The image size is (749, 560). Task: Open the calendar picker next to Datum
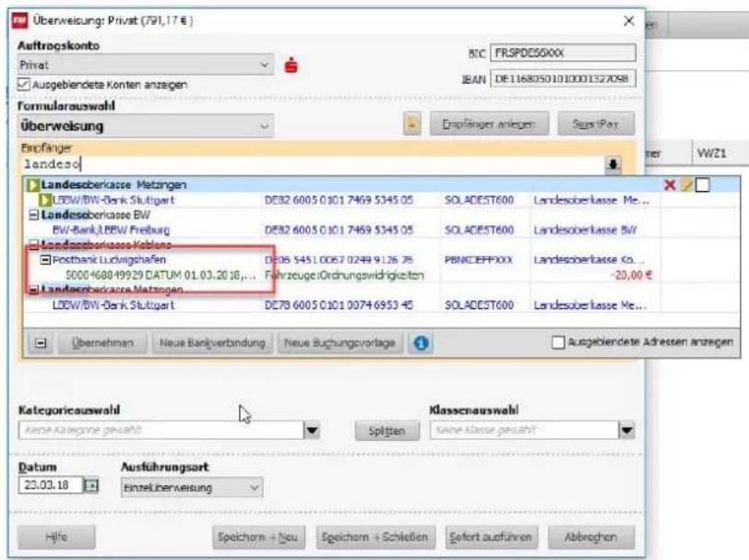coord(90,486)
